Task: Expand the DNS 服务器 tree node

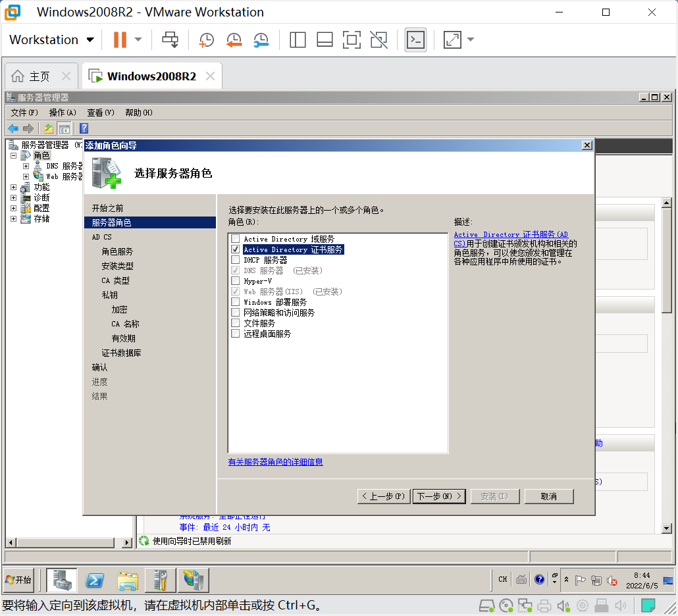Action: pos(26,166)
